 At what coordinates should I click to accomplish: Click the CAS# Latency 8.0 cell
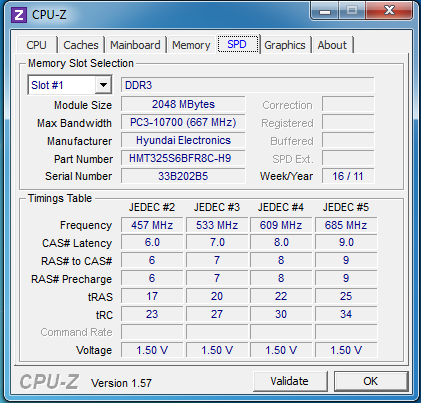click(x=281, y=242)
